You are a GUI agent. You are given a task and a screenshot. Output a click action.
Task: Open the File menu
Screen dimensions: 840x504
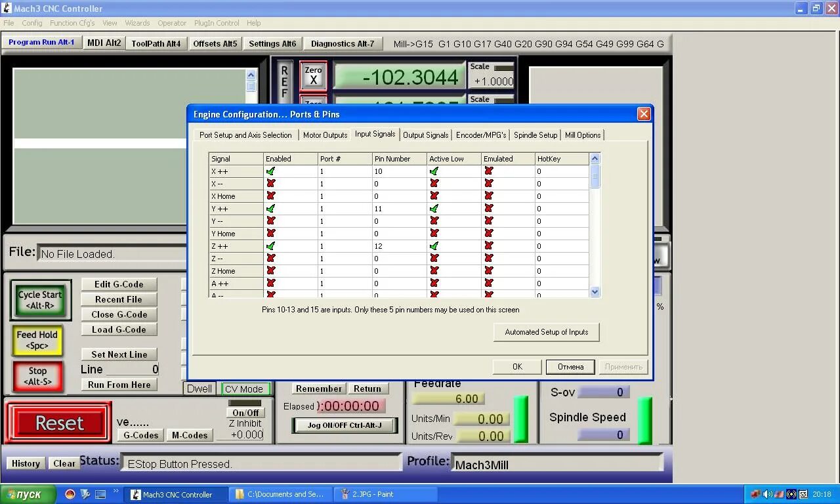pyautogui.click(x=9, y=23)
